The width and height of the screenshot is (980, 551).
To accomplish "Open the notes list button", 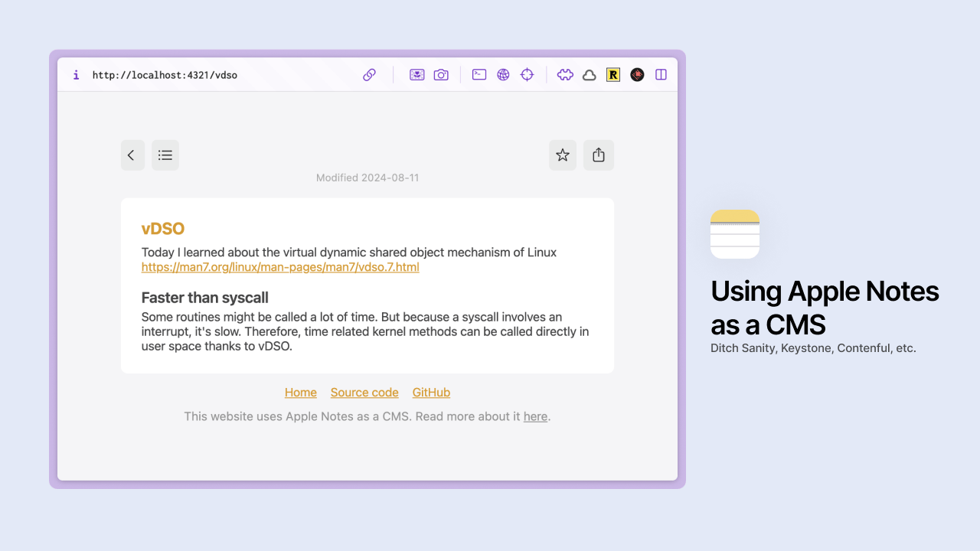I will tap(165, 155).
